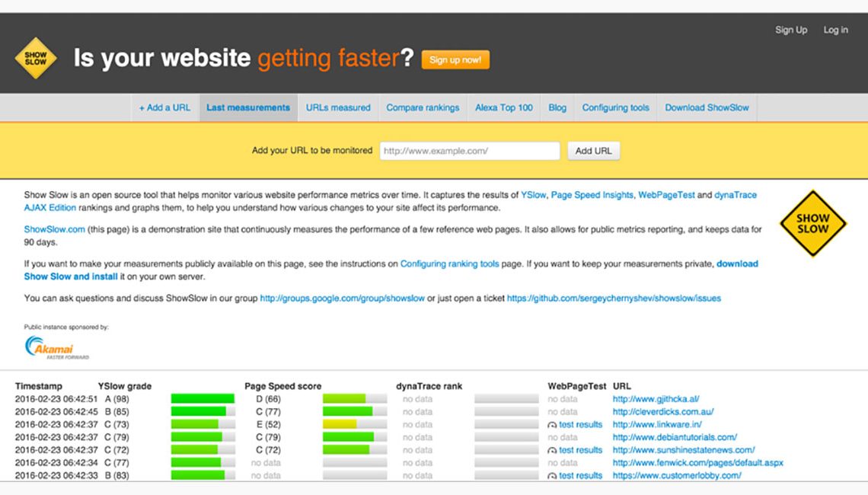
Task: Click the yellow SHOW SLOW road sign graphic
Action: coord(812,225)
